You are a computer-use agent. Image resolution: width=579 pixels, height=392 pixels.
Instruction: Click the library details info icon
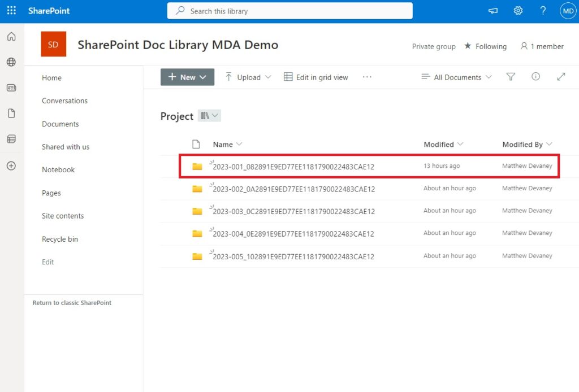coord(535,77)
